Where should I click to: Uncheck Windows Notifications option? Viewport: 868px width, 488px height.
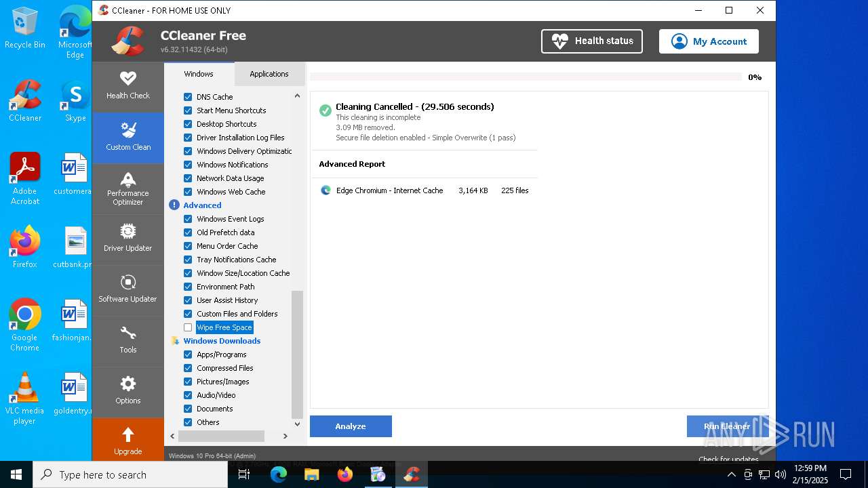[x=188, y=165]
